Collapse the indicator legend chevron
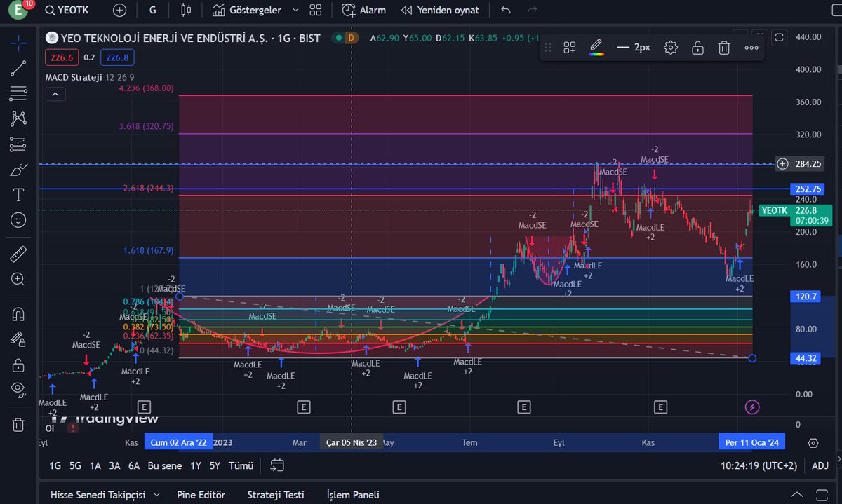 [55, 95]
